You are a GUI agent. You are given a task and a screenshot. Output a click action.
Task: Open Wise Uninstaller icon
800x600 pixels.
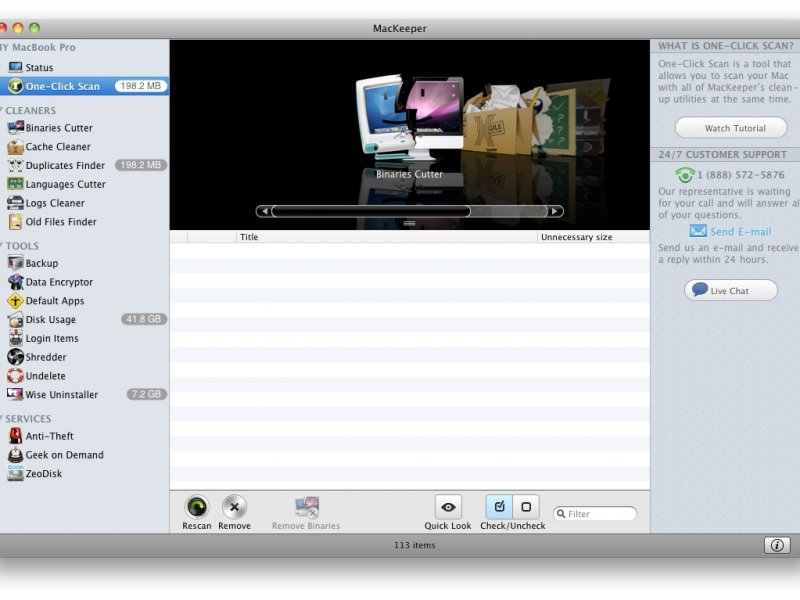tap(15, 394)
